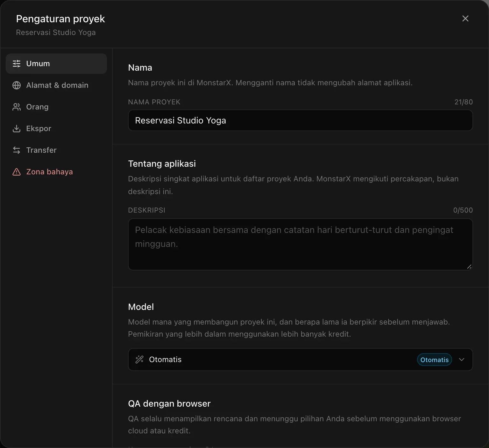Click the NAMA PROYEK field label
Image resolution: width=489 pixels, height=448 pixels.
[154, 102]
